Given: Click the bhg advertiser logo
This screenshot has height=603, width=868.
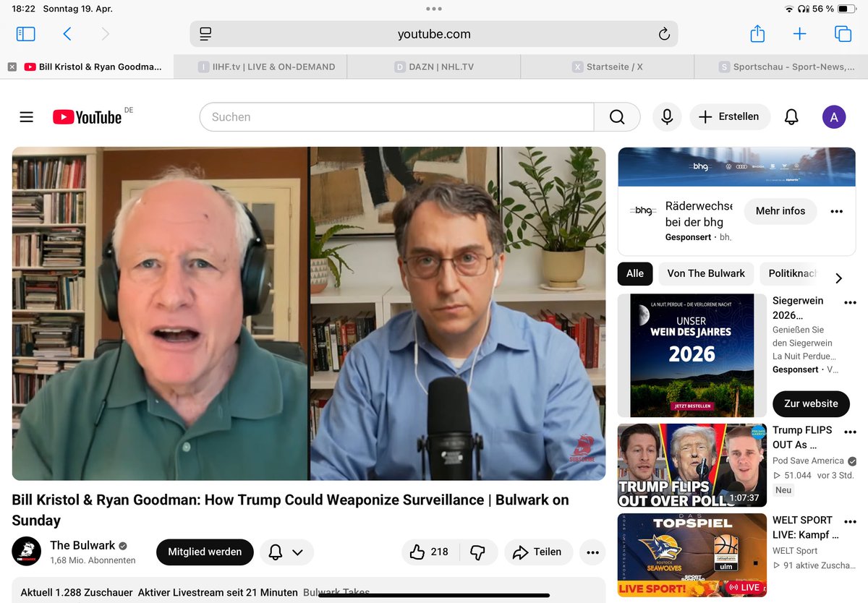Looking at the screenshot, I should point(643,210).
